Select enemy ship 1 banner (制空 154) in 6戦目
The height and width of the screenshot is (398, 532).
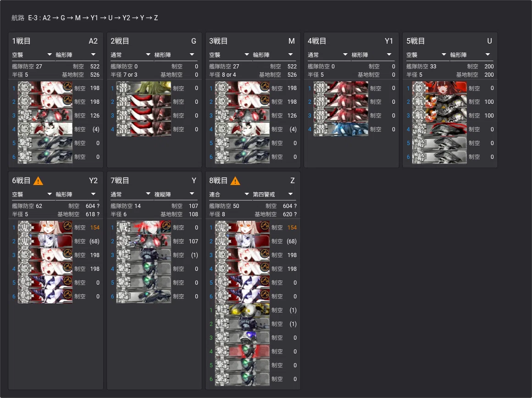(45, 228)
